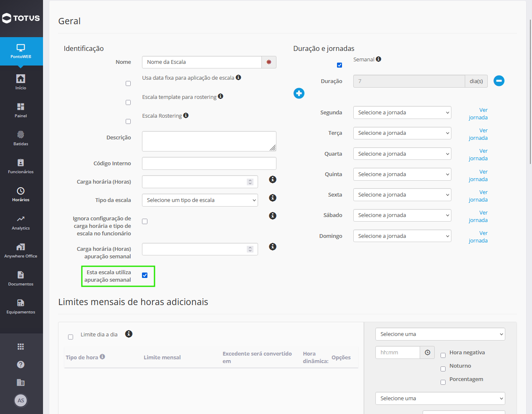The width and height of the screenshot is (532, 414).
Task: Click info icon for Carga horária apuração semanal
Action: (273, 247)
